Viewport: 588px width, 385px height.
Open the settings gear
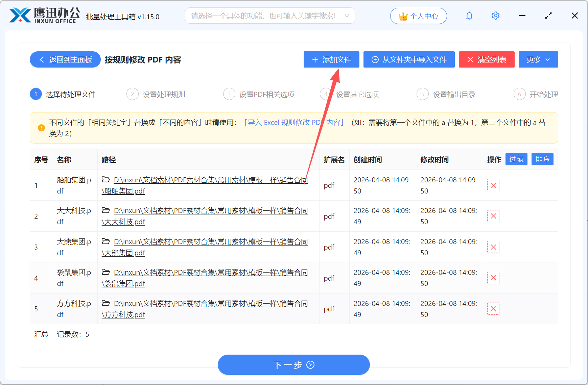click(x=495, y=16)
